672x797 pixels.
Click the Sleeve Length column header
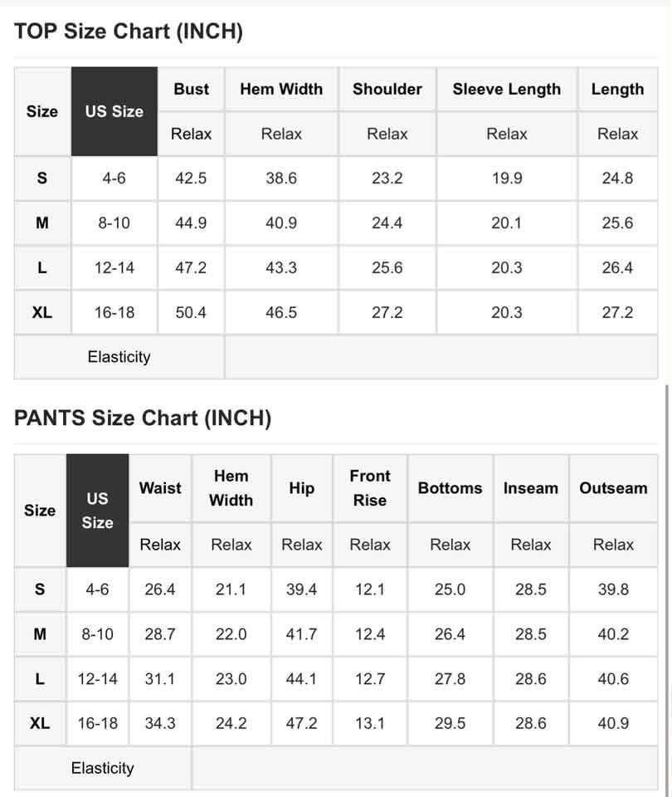click(x=506, y=89)
